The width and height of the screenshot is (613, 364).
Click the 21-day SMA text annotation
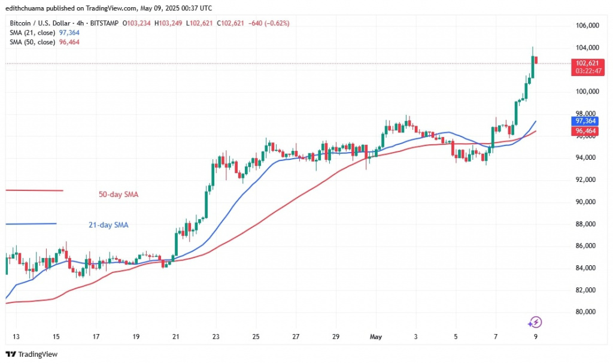[x=105, y=225]
